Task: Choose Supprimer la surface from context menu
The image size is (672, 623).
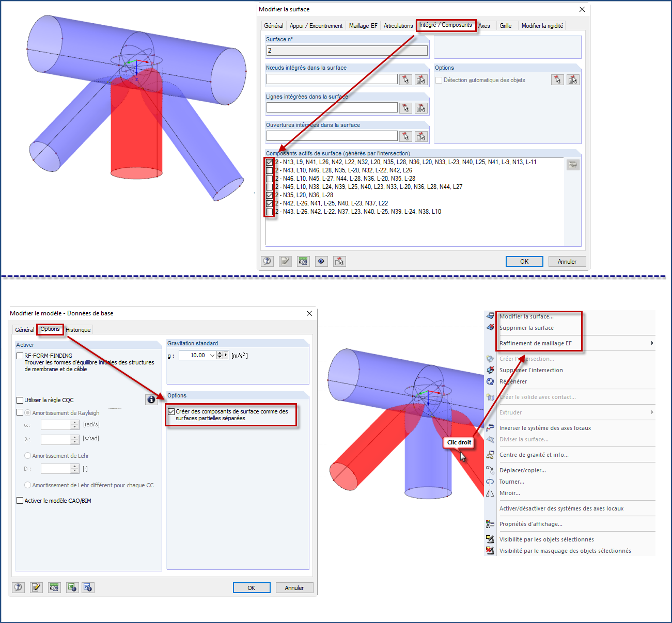Action: (x=526, y=327)
